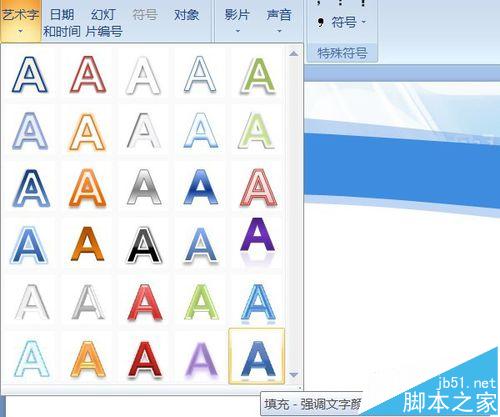500x417 pixels.
Task: Select light blue gradient WordArt, second row
Action: click(200, 131)
